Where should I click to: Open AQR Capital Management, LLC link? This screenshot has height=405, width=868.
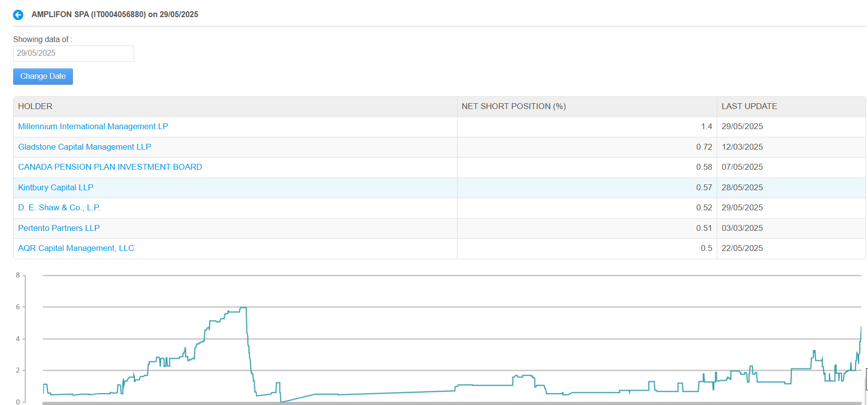[76, 248]
